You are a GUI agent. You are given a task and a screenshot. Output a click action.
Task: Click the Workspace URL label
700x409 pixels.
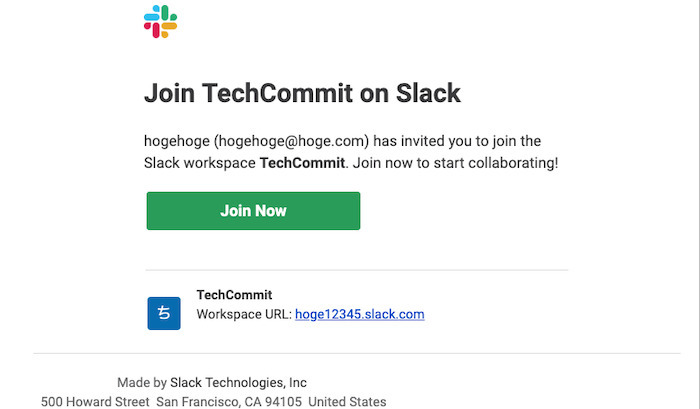244,314
